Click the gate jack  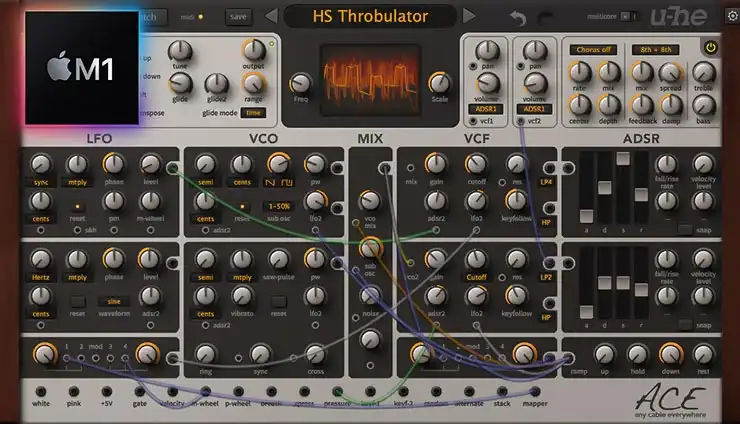pos(140,391)
